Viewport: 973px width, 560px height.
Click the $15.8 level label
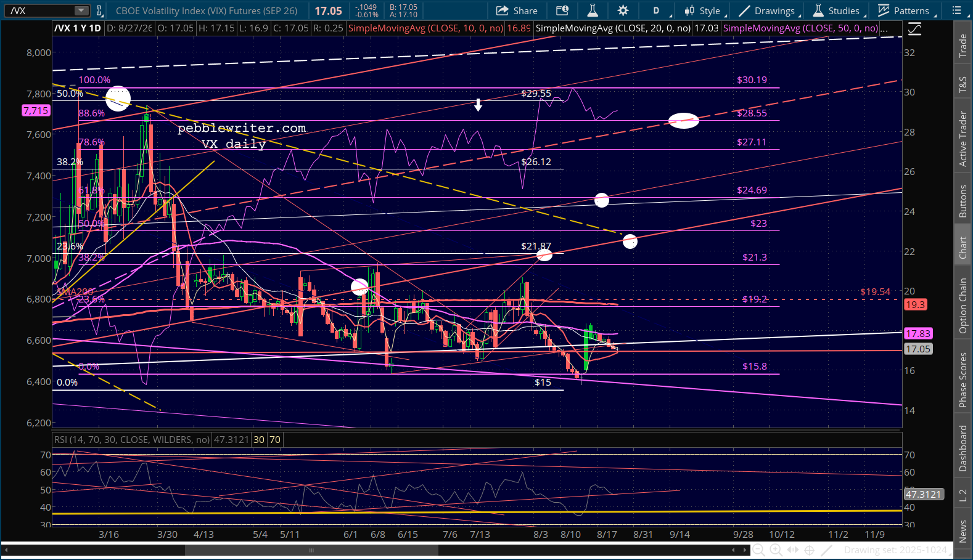click(755, 367)
